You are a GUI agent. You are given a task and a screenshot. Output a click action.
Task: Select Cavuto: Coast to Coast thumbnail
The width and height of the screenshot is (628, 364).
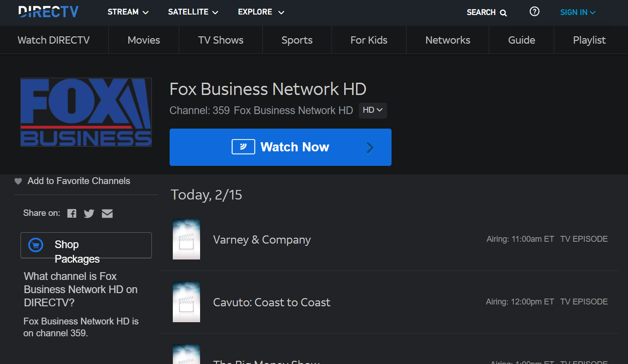point(186,302)
